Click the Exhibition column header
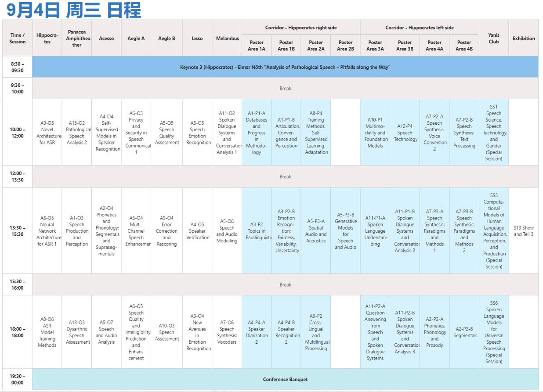This screenshot has height=392, width=543. pos(524,38)
